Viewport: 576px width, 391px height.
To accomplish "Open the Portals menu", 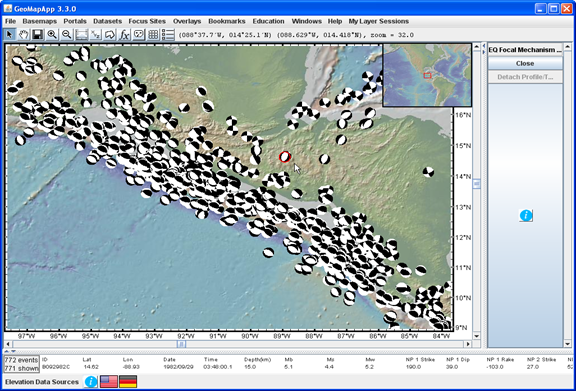I will click(x=75, y=21).
